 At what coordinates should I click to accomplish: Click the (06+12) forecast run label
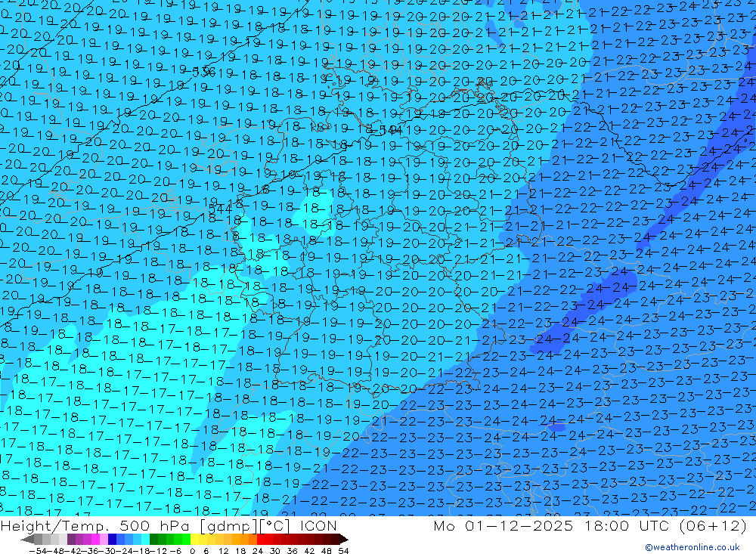pos(713,525)
